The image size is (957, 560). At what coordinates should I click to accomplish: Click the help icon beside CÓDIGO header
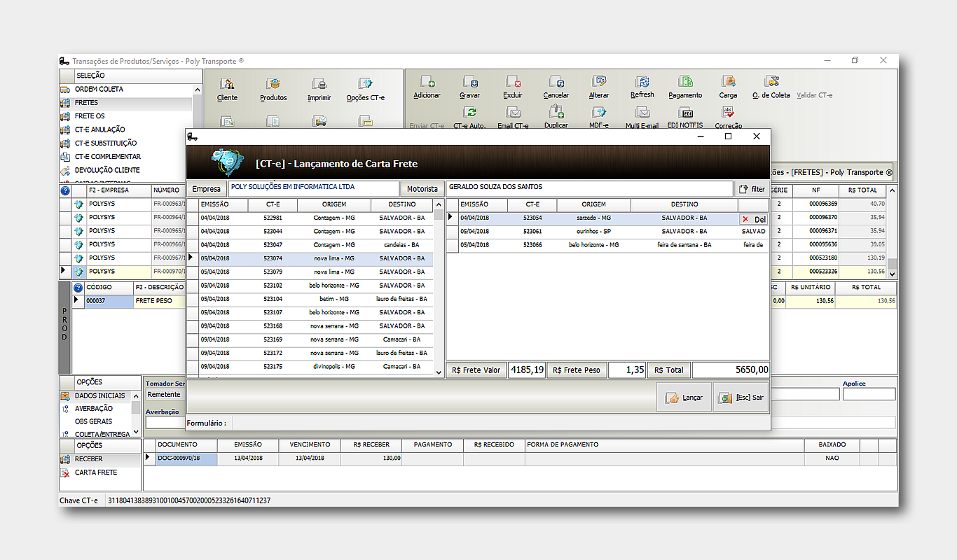point(78,288)
